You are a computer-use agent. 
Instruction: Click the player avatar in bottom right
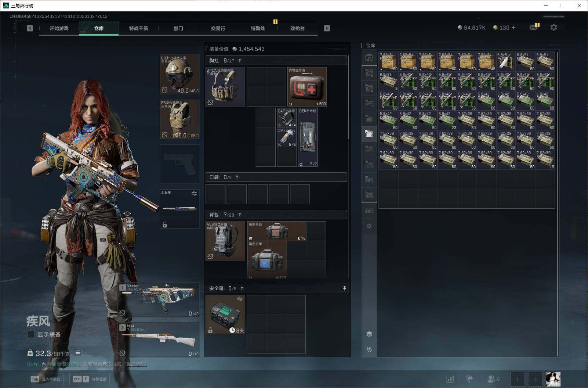[553, 379]
